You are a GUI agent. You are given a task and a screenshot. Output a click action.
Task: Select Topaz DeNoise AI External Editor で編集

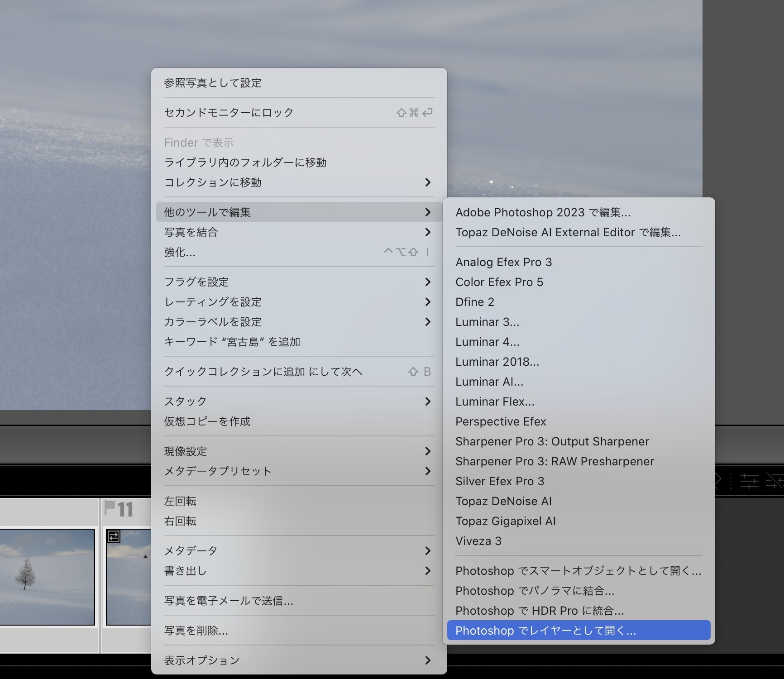click(x=568, y=232)
